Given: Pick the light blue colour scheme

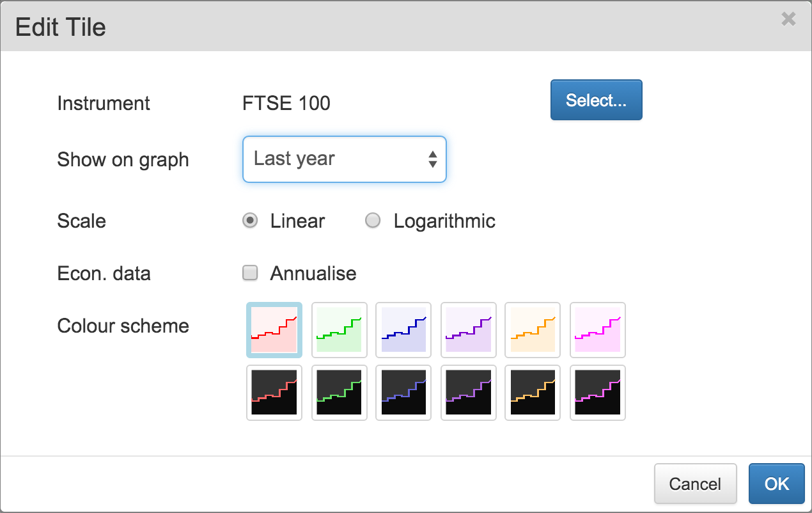Looking at the screenshot, I should point(403,329).
